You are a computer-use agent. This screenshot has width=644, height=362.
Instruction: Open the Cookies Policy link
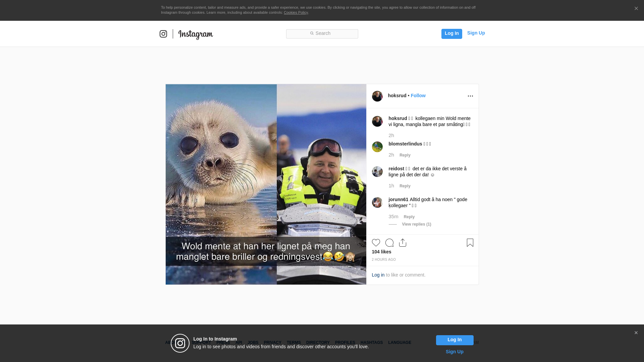pos(296,12)
